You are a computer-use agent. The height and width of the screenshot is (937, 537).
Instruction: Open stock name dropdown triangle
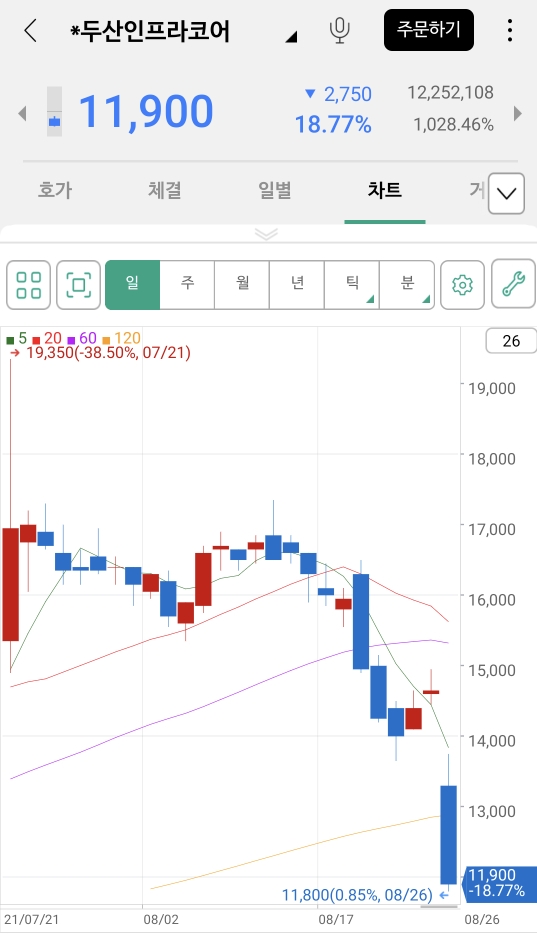(x=291, y=38)
